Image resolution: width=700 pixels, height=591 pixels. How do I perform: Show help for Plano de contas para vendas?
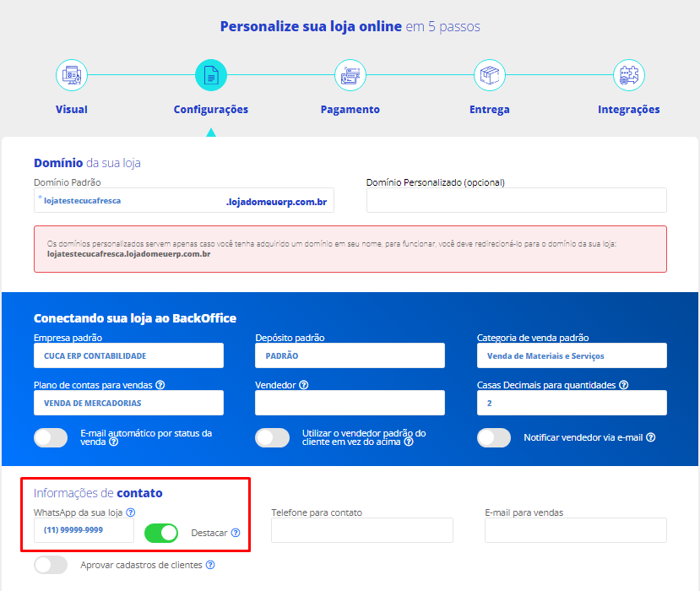(x=160, y=385)
